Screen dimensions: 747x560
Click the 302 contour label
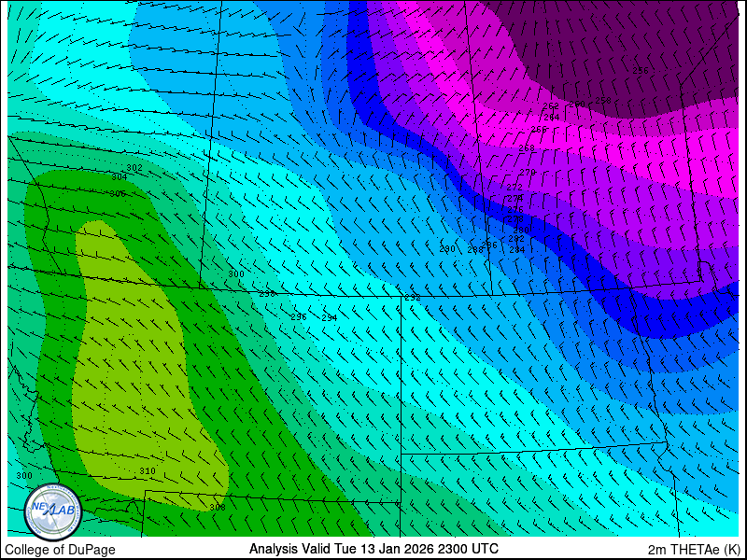point(134,168)
